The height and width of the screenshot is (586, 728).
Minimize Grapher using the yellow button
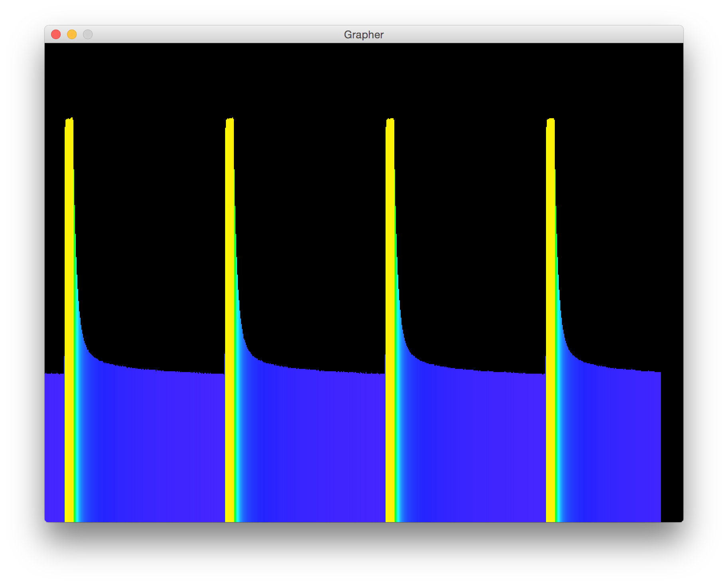(72, 35)
